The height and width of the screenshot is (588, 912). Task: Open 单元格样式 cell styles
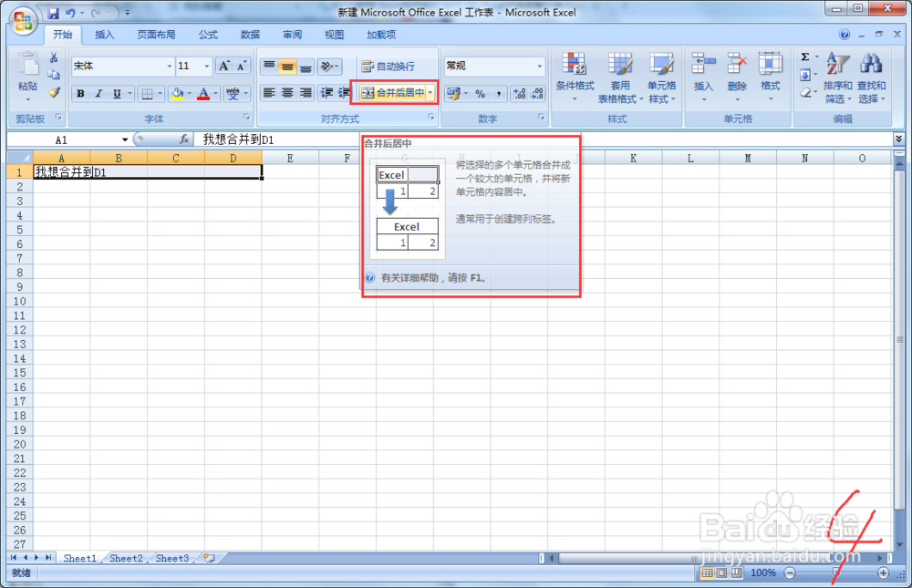[661, 77]
